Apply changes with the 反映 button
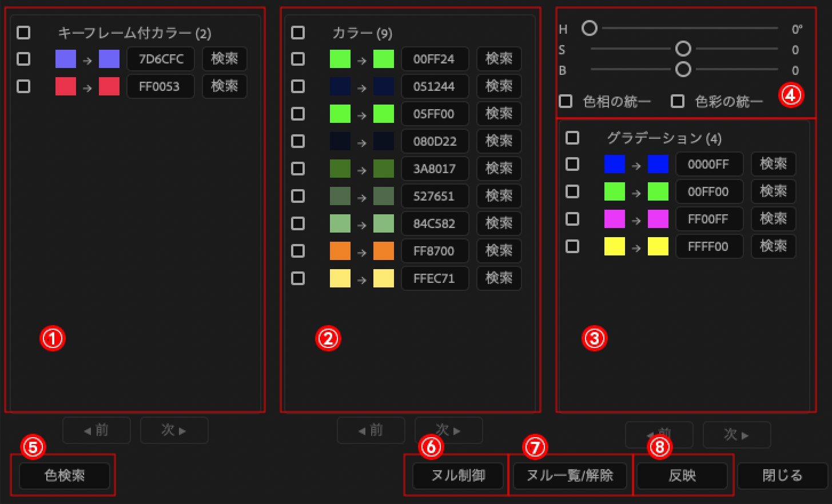Image resolution: width=832 pixels, height=504 pixels. click(682, 475)
